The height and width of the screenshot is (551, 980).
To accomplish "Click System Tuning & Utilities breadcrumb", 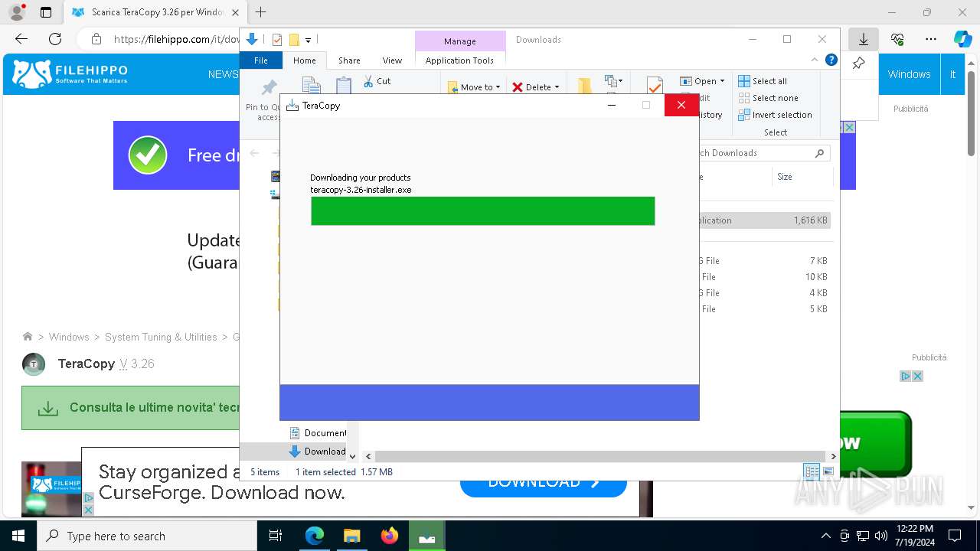I will (x=161, y=337).
